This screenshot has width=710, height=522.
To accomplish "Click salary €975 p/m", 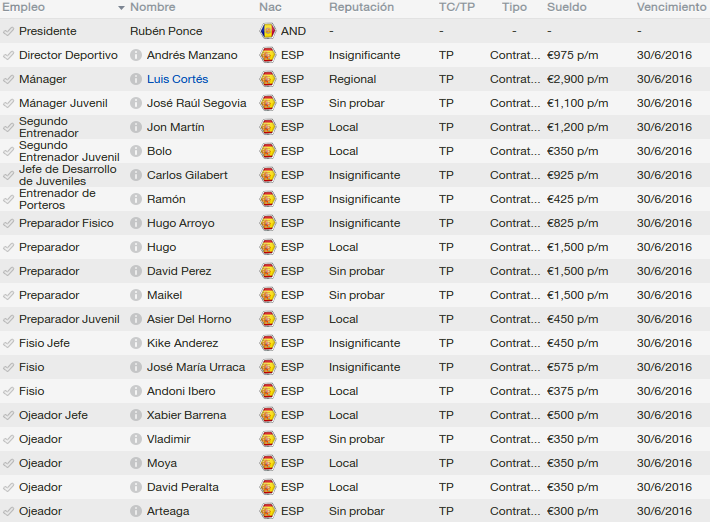I will coord(572,55).
